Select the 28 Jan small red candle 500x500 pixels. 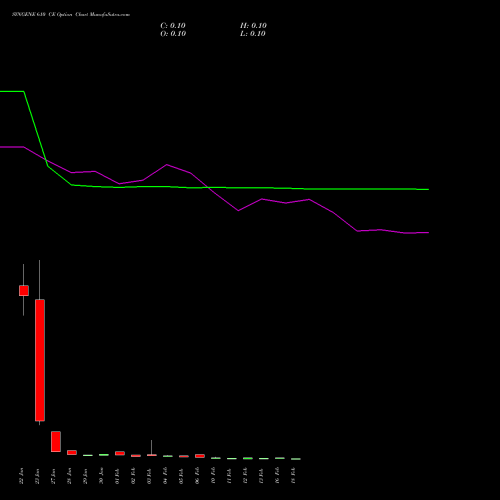coord(72,452)
